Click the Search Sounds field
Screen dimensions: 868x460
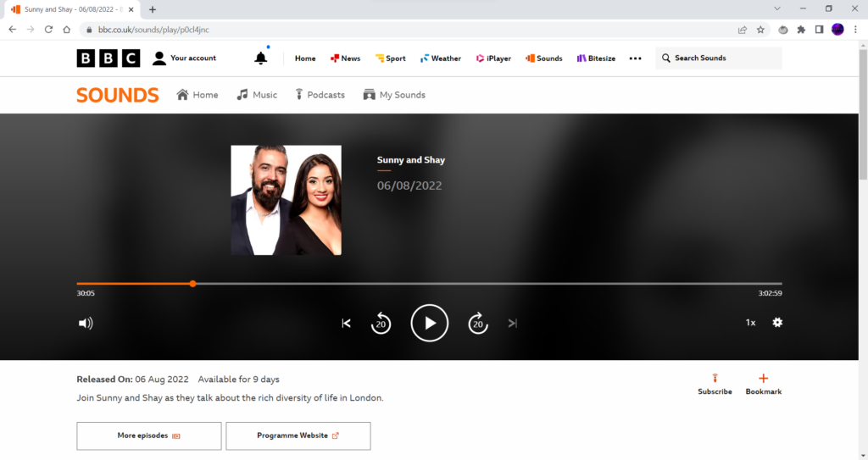[x=719, y=58]
